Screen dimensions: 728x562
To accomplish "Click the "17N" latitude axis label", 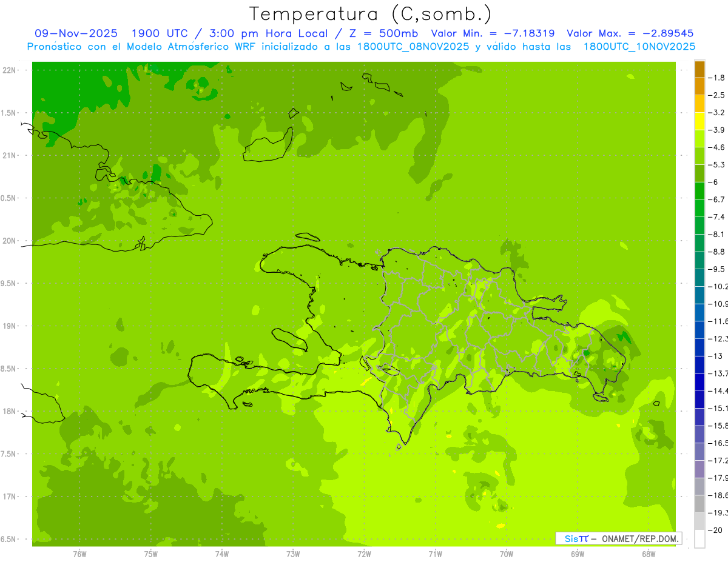I will pos(8,497).
